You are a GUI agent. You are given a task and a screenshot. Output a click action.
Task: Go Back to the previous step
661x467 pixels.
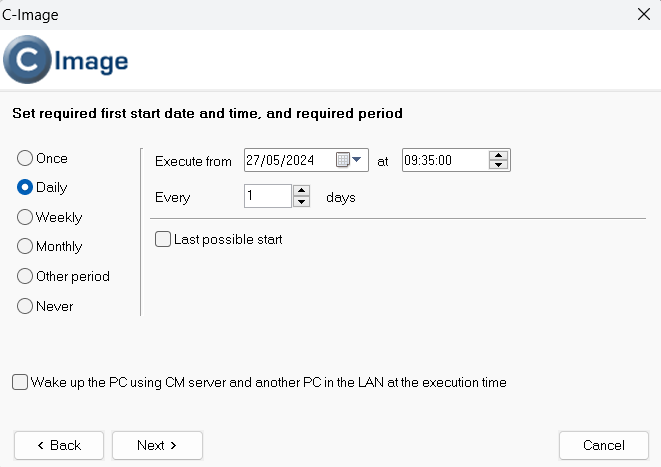pos(59,445)
